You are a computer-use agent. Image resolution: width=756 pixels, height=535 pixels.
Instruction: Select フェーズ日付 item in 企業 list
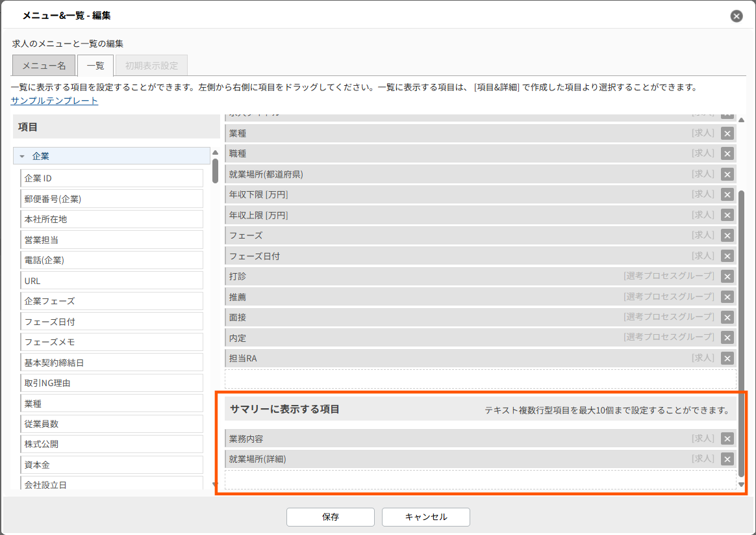(x=112, y=321)
